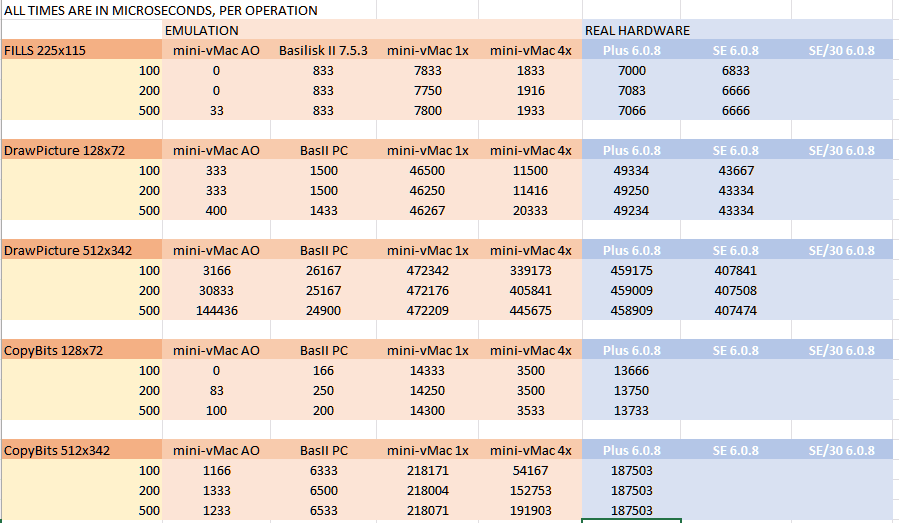Select the cell with value 339173
This screenshot has height=523, width=899.
pos(530,271)
